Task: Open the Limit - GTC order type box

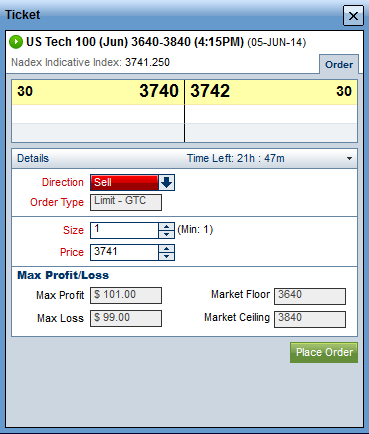Action: coord(126,202)
